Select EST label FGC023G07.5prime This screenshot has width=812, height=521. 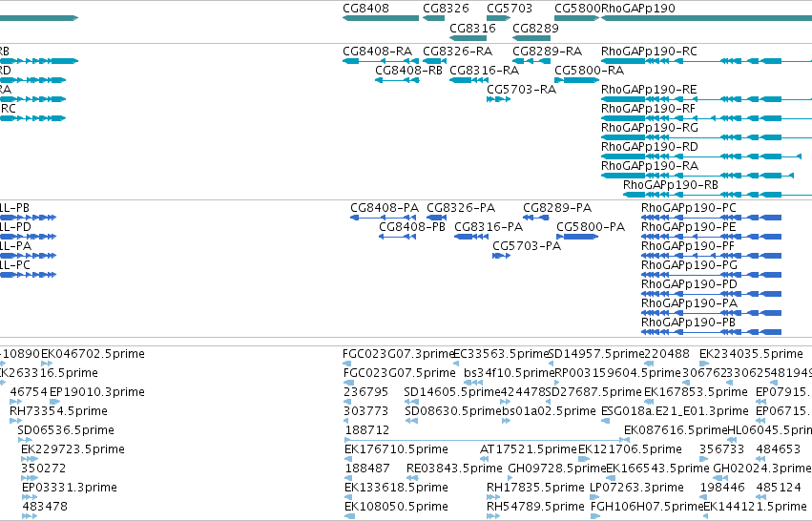pyautogui.click(x=399, y=373)
